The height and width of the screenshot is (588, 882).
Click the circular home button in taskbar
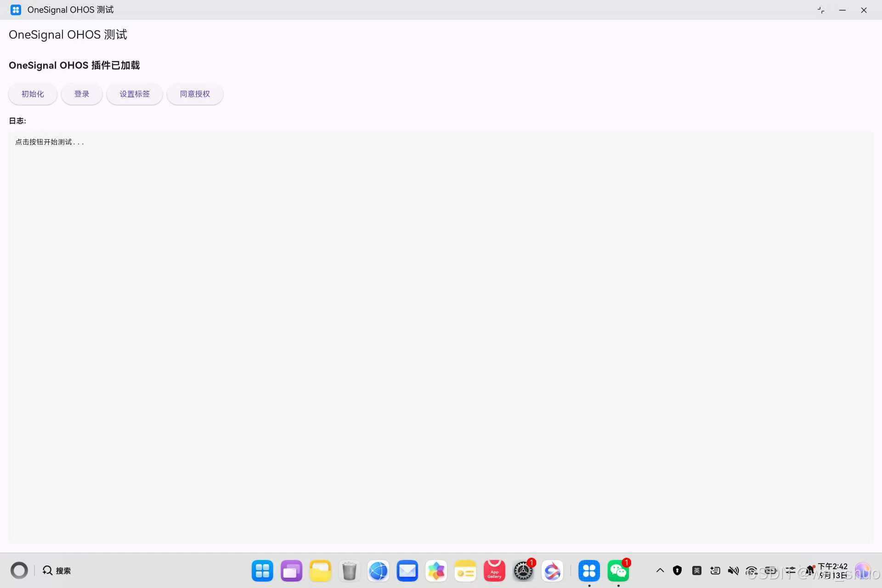pyautogui.click(x=19, y=571)
